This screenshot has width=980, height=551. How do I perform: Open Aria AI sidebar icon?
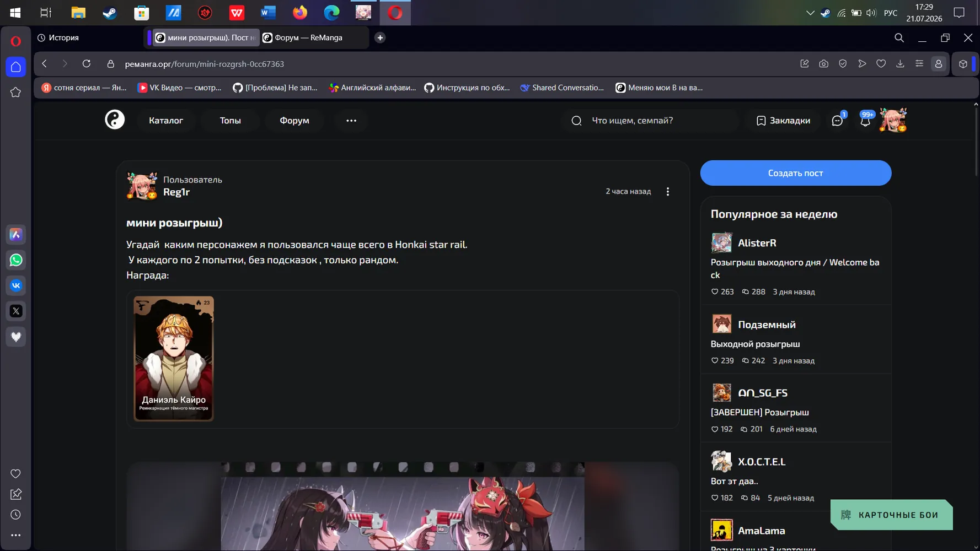[16, 235]
